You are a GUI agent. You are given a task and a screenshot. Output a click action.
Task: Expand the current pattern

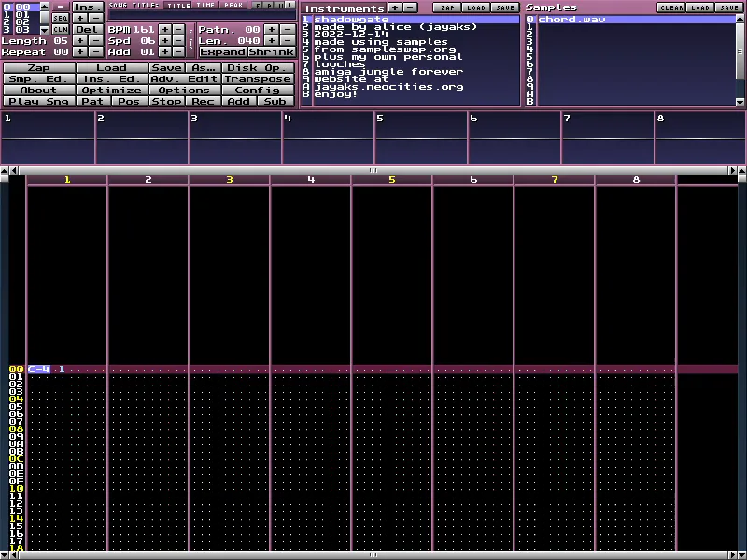223,51
